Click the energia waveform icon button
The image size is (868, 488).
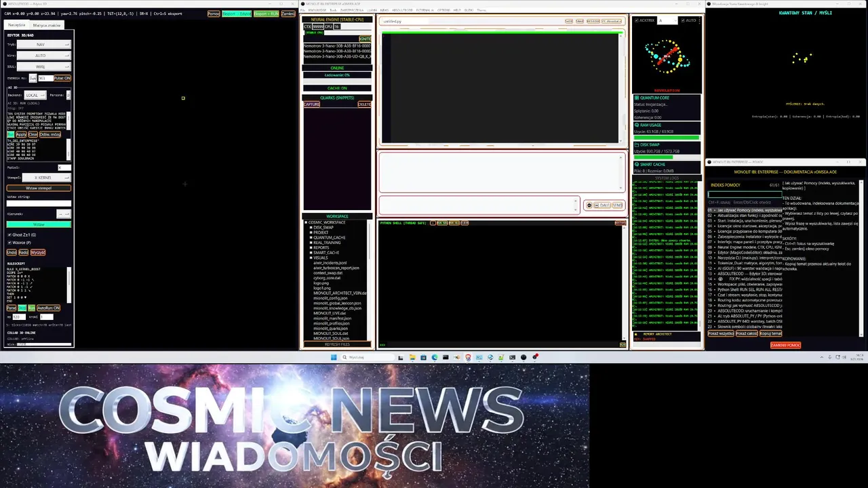33,78
